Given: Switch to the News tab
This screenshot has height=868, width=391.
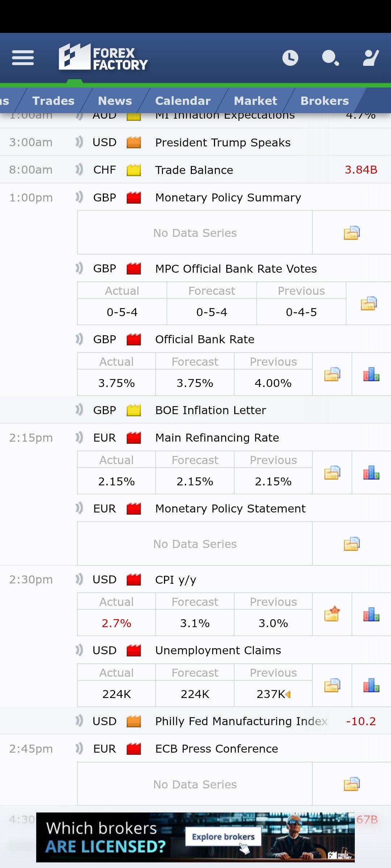Looking at the screenshot, I should pos(115,101).
